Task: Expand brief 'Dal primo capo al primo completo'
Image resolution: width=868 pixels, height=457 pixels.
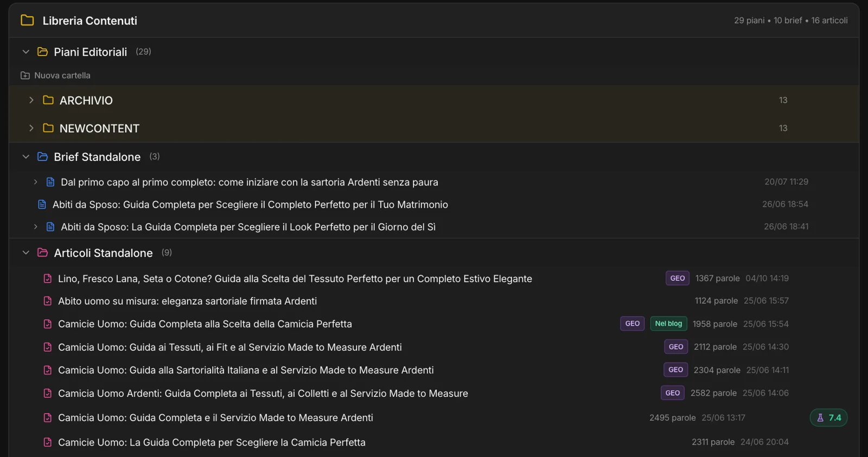Action: click(36, 182)
